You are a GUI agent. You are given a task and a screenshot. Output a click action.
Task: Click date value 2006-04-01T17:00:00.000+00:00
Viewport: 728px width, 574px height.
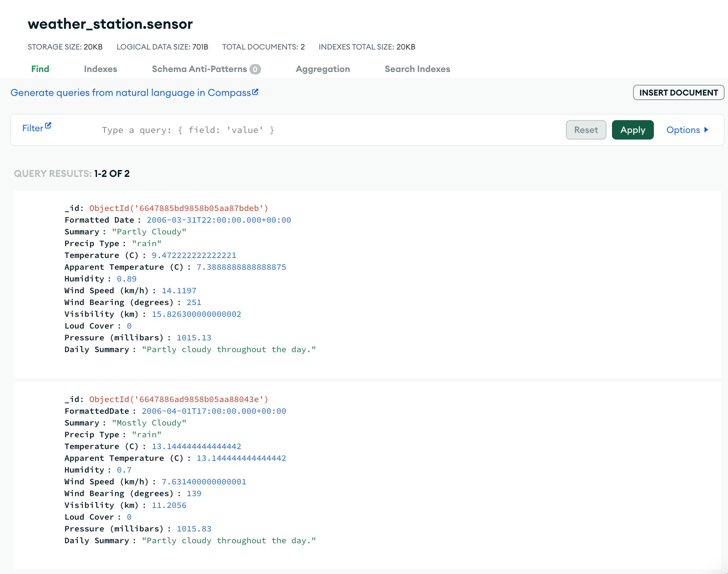tap(214, 411)
